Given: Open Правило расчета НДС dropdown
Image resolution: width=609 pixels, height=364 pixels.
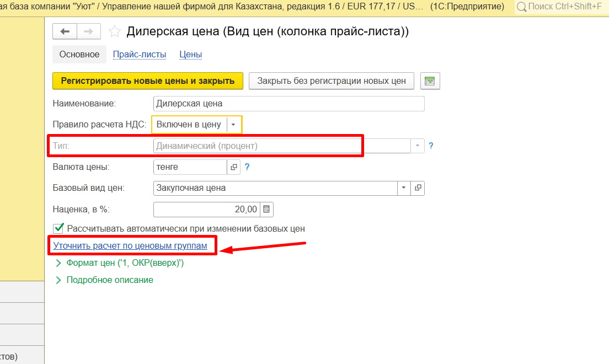Looking at the screenshot, I should [233, 125].
